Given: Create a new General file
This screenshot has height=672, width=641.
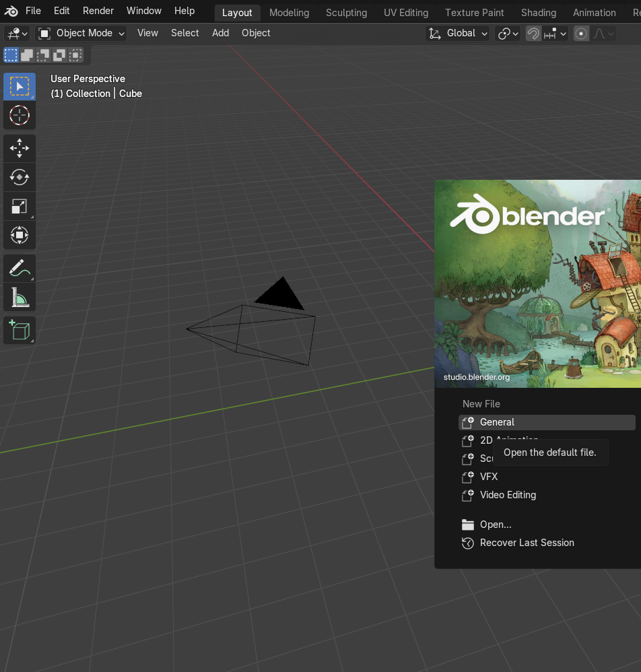Looking at the screenshot, I should (547, 422).
